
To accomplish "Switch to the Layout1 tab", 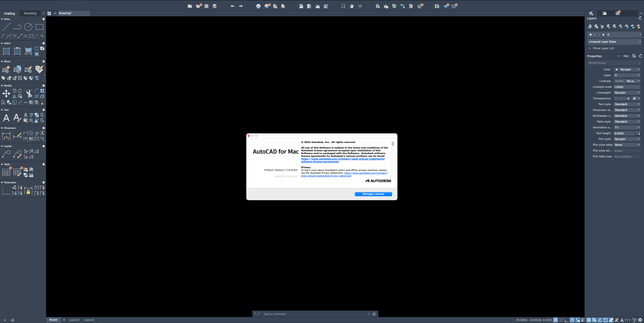I will click(x=74, y=320).
